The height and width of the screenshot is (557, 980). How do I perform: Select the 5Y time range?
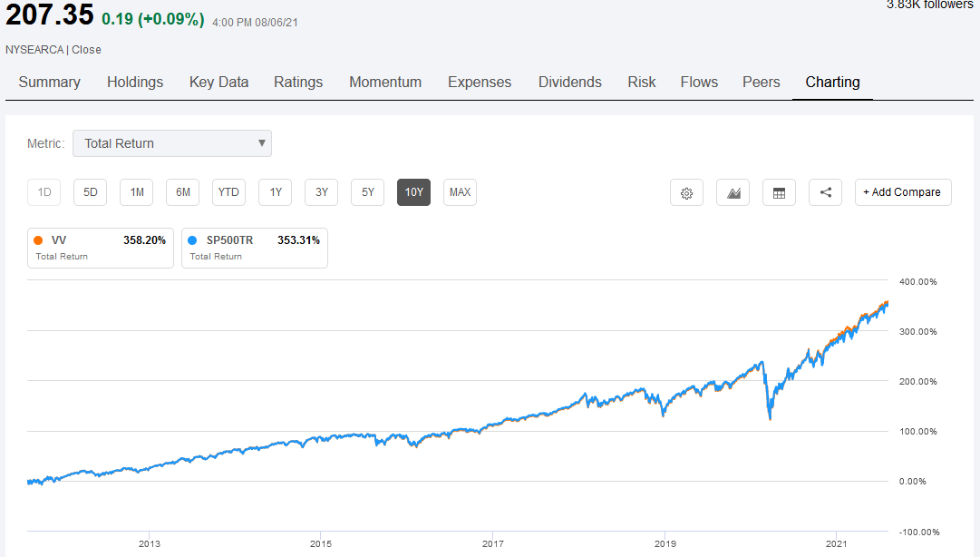coord(367,192)
